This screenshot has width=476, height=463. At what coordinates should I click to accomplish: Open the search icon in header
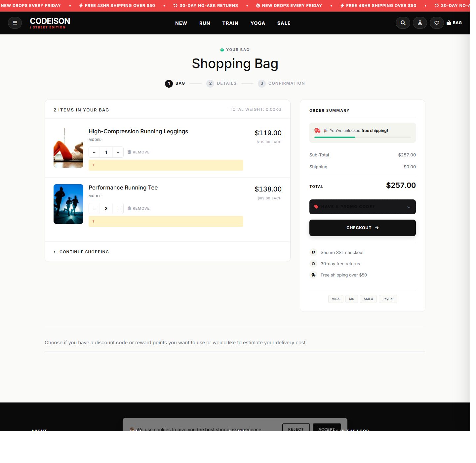point(403,23)
